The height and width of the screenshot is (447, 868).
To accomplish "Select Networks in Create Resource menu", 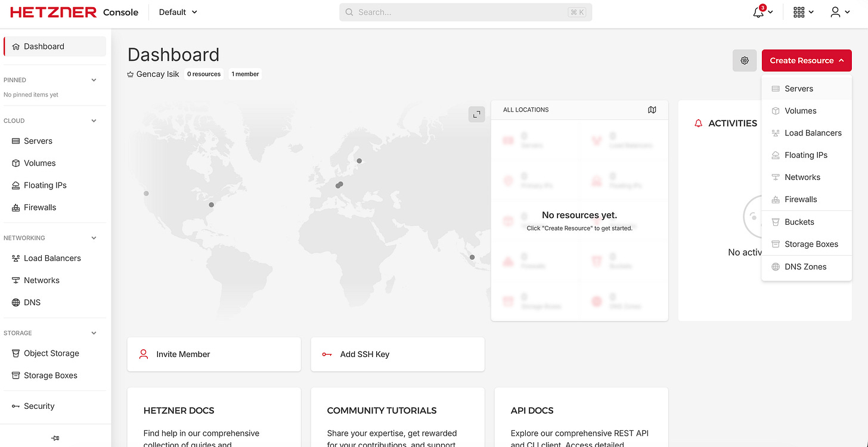I will point(807,177).
